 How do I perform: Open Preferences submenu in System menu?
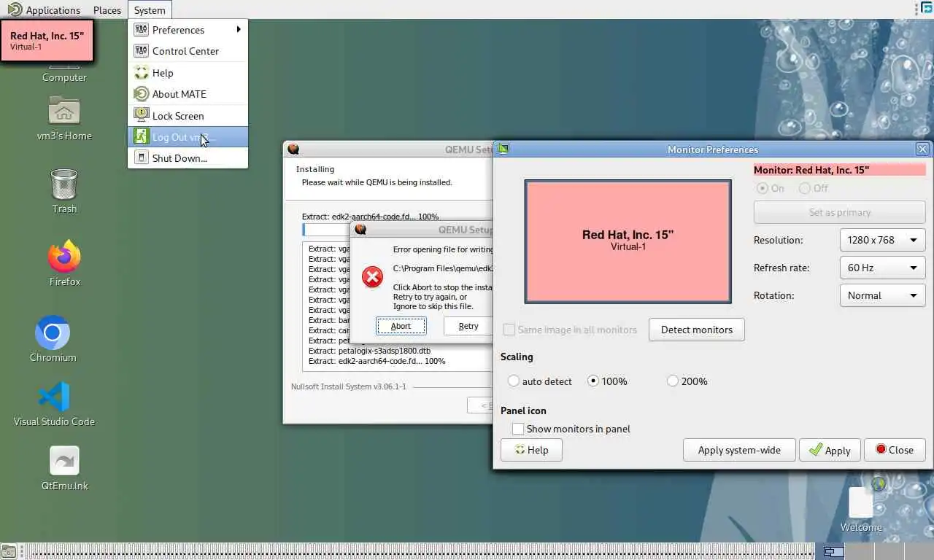coord(188,30)
